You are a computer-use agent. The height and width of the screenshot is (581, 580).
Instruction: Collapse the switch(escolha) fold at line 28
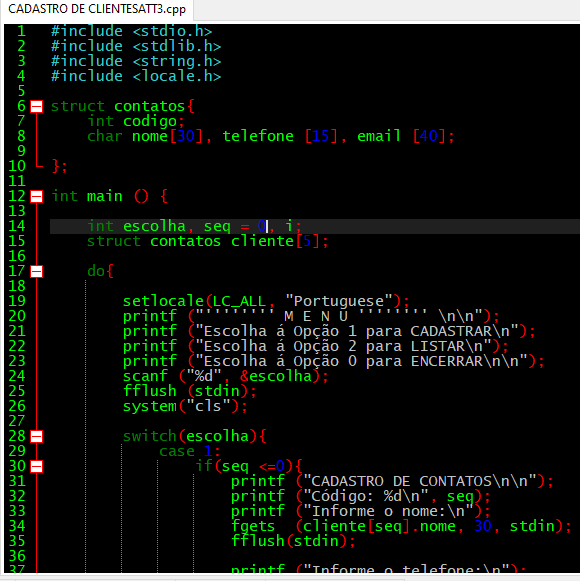[x=36, y=436]
